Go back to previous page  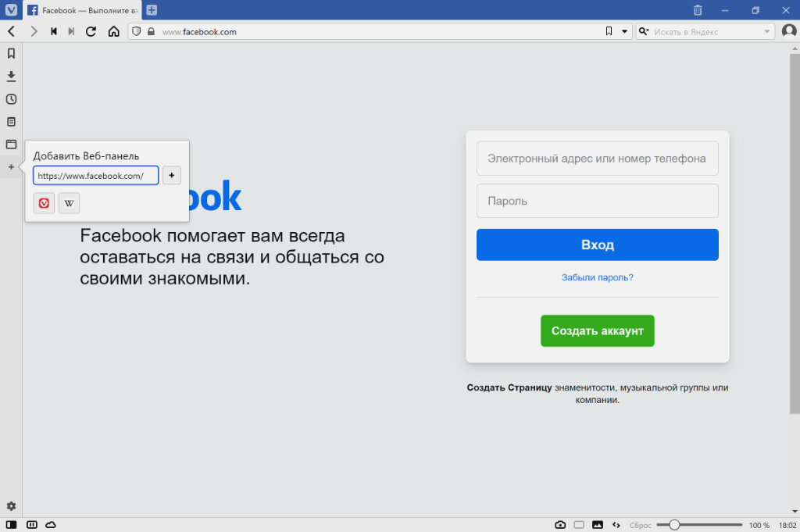point(11,31)
